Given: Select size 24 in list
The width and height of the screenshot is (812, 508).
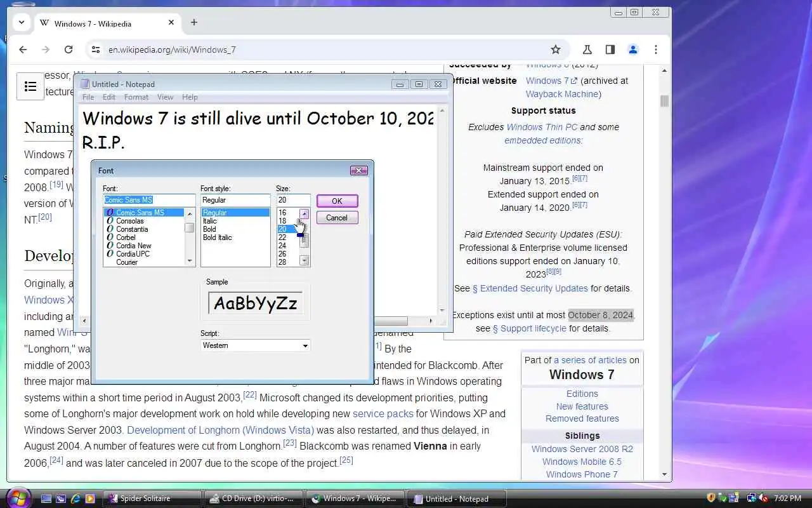Looking at the screenshot, I should click(x=288, y=246).
